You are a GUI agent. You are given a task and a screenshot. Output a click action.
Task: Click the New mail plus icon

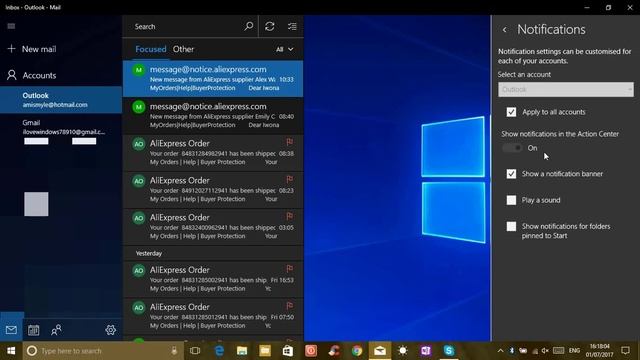pyautogui.click(x=11, y=49)
